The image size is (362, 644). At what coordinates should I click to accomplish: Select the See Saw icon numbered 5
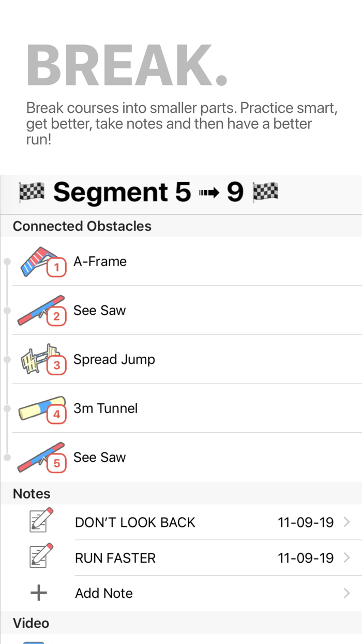click(x=41, y=456)
